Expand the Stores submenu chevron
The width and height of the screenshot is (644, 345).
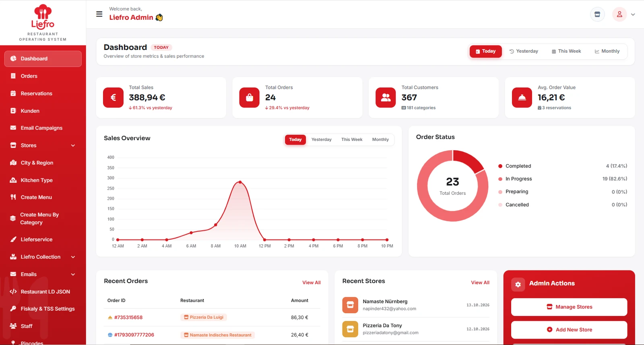point(73,145)
